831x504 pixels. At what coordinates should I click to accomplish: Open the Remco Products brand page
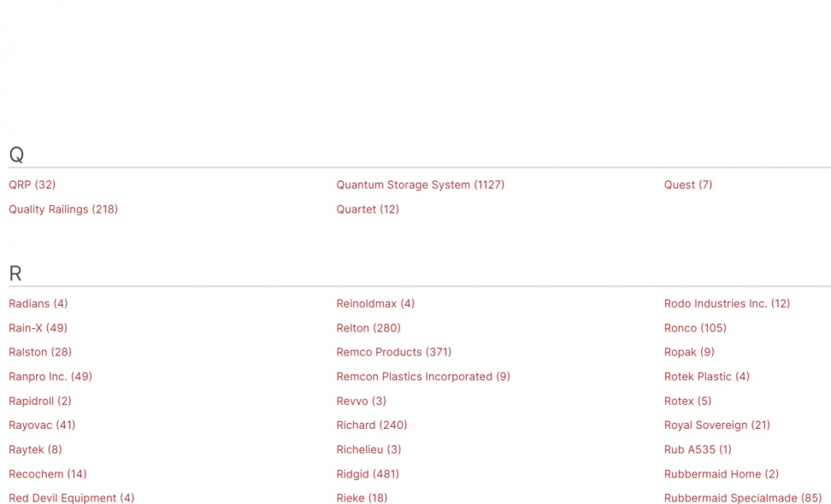pos(393,352)
